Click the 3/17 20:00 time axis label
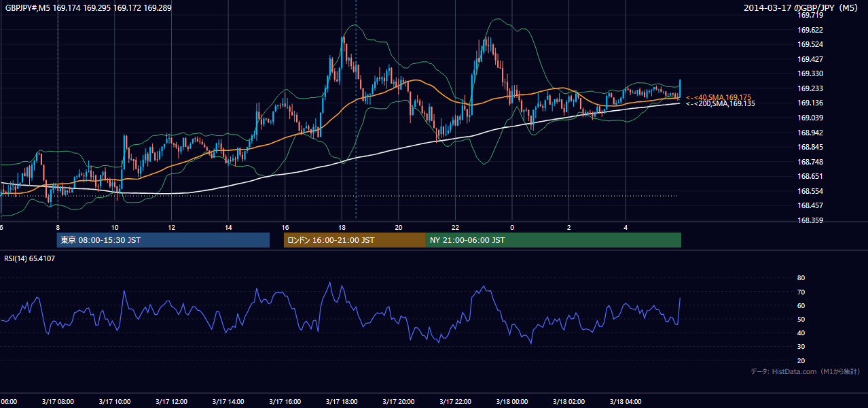Screen dimensions: 868x408 coord(399,402)
